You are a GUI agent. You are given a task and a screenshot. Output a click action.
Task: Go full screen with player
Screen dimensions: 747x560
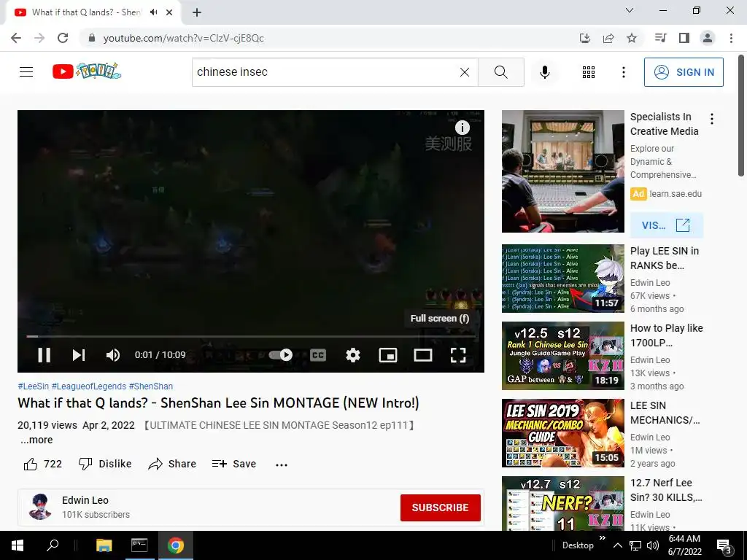(458, 355)
